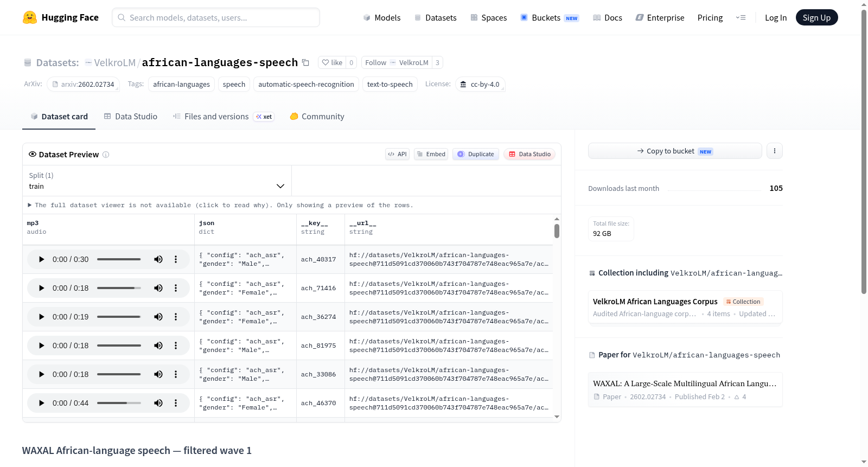Viewport: 868px width, 467px height.
Task: Open the Docs page
Action: 608,17
